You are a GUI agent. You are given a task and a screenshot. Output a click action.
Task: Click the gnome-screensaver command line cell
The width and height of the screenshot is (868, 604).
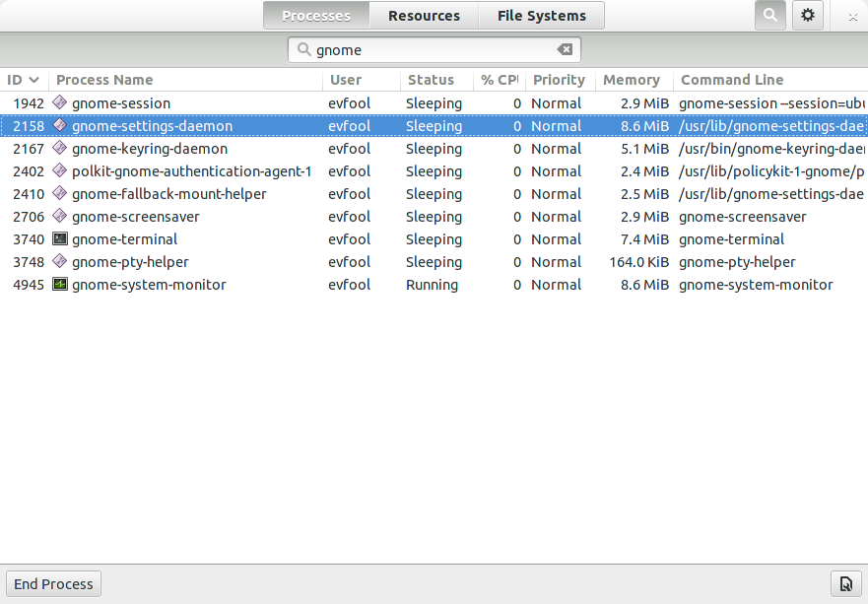pos(742,217)
